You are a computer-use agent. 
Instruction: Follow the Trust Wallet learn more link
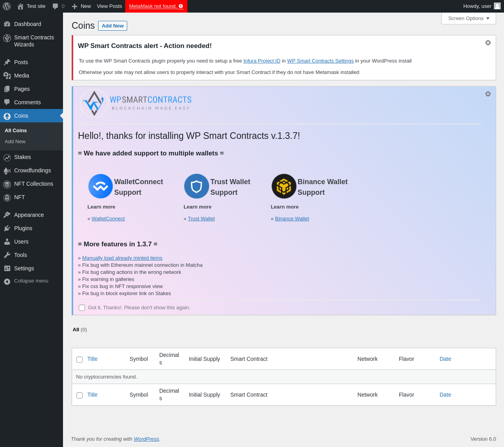click(x=201, y=219)
